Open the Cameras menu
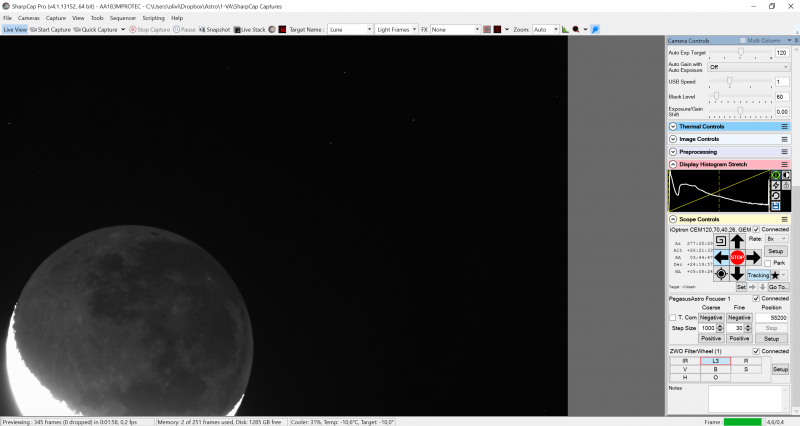The height and width of the screenshot is (426, 800). pyautogui.click(x=29, y=18)
